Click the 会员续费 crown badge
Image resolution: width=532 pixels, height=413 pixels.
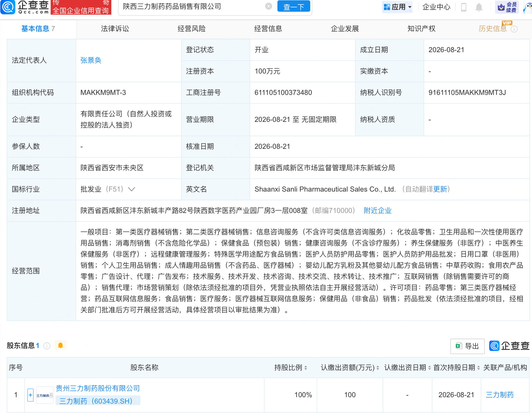[x=507, y=7]
